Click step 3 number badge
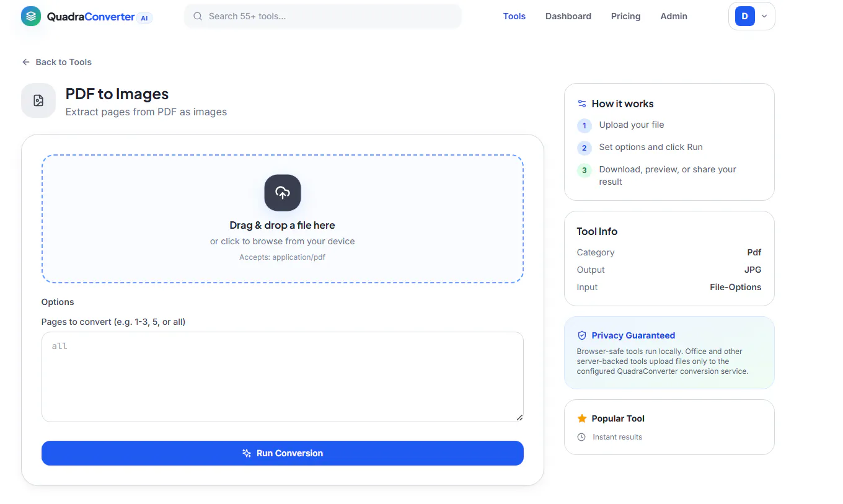Screen dimensions: 843x504 point(585,170)
